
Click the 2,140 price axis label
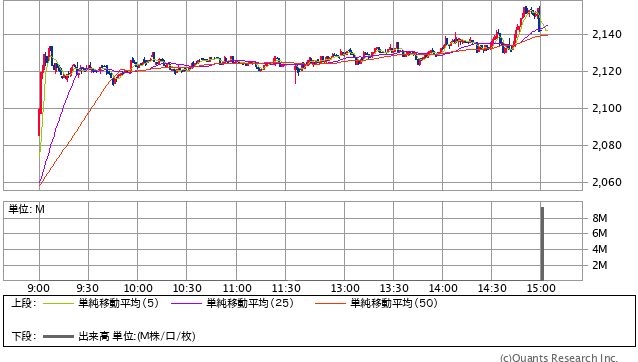(607, 34)
